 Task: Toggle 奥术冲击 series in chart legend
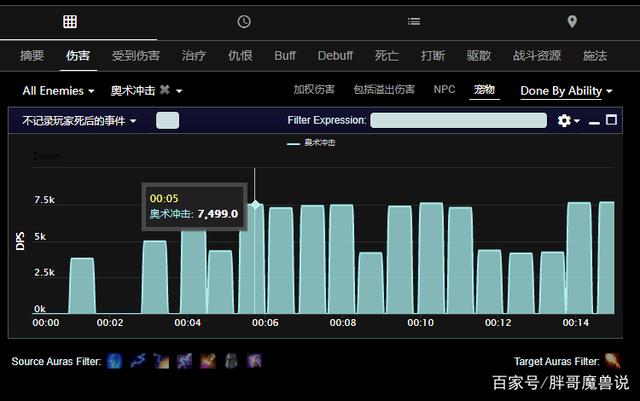312,143
